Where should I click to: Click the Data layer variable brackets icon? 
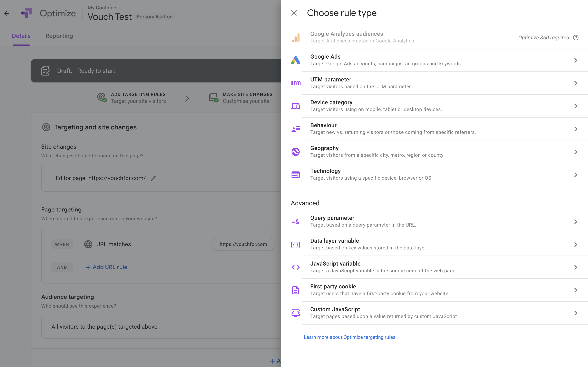(295, 244)
